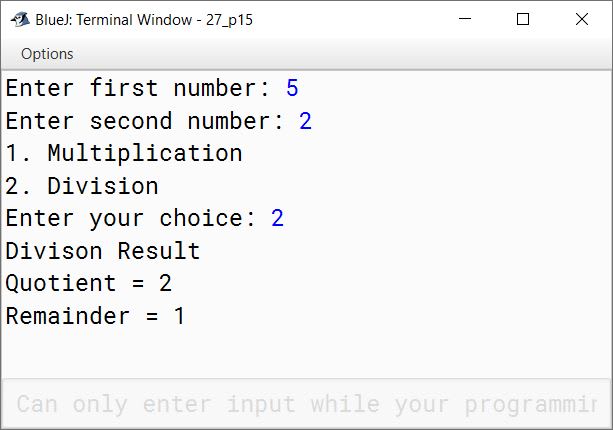The height and width of the screenshot is (430, 613).
Task: Minimize the BlueJ Terminal Window
Action: pyautogui.click(x=465, y=19)
